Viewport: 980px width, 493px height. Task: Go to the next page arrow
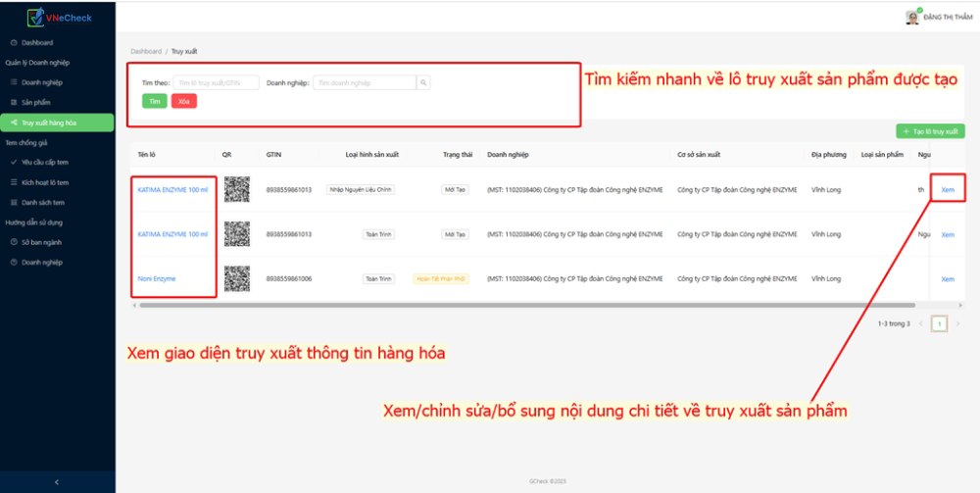coord(957,323)
